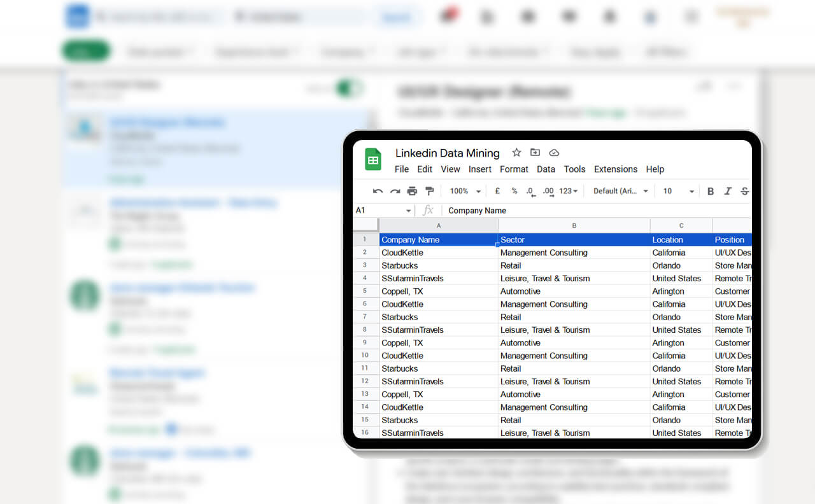The height and width of the screenshot is (504, 815).
Task: Select the column B header
Action: [574, 225]
